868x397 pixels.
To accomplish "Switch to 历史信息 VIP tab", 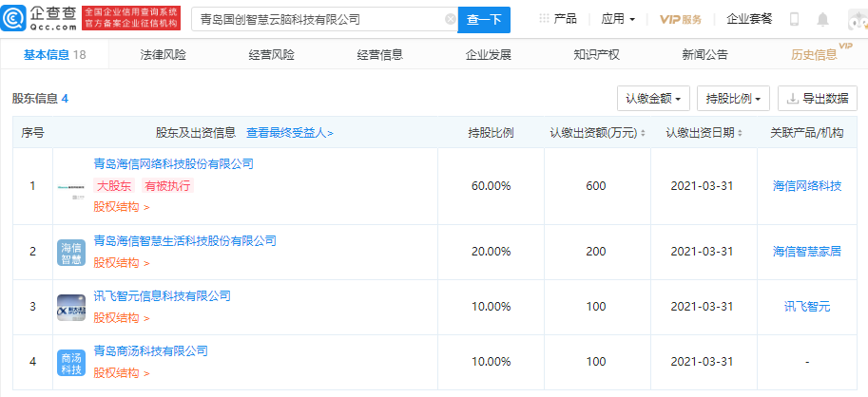I will click(x=821, y=53).
